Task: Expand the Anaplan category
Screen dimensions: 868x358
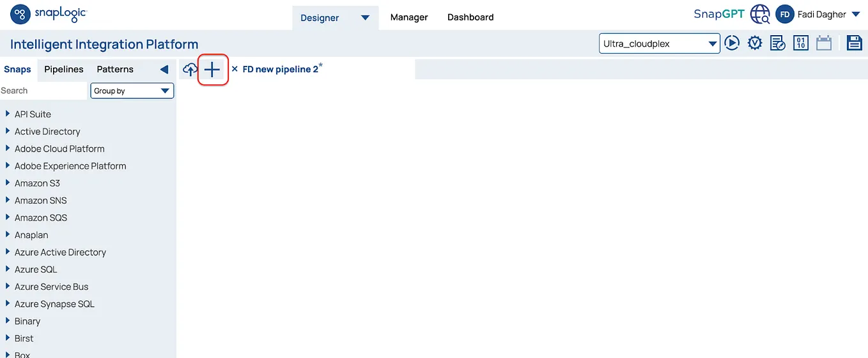Action: click(x=8, y=235)
